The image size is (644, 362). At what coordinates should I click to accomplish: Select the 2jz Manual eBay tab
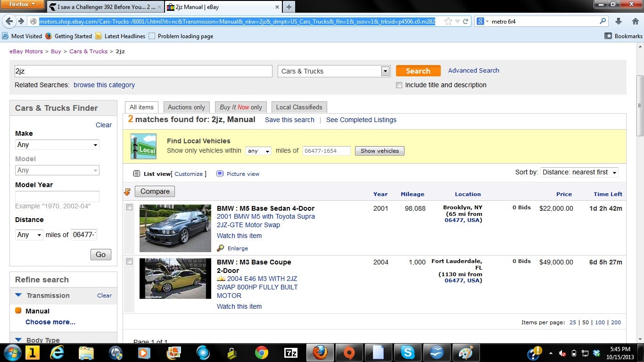coord(223,7)
